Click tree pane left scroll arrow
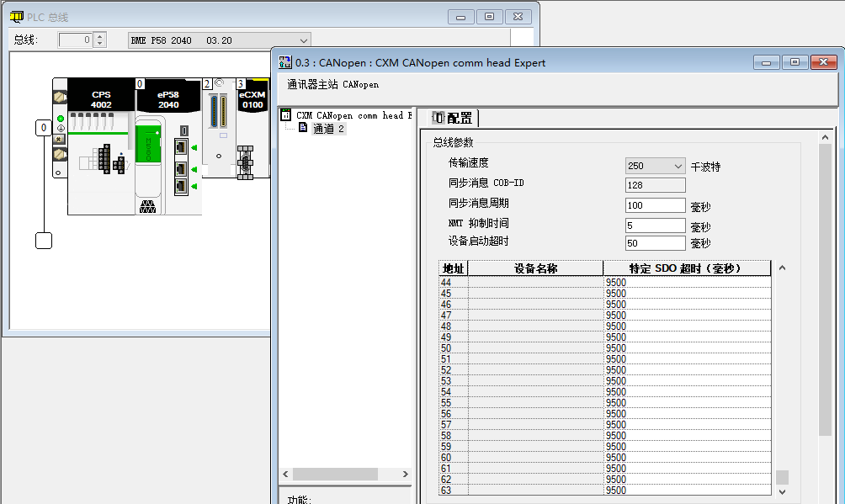 (285, 474)
